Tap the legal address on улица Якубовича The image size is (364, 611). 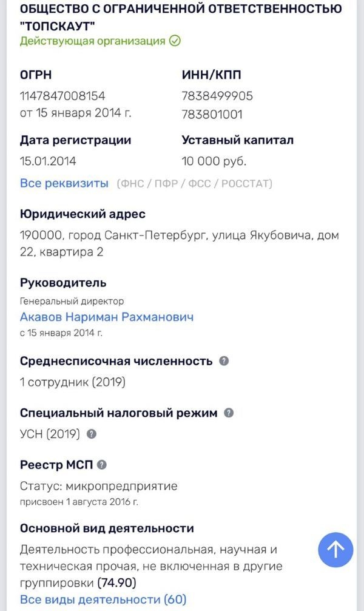click(179, 243)
